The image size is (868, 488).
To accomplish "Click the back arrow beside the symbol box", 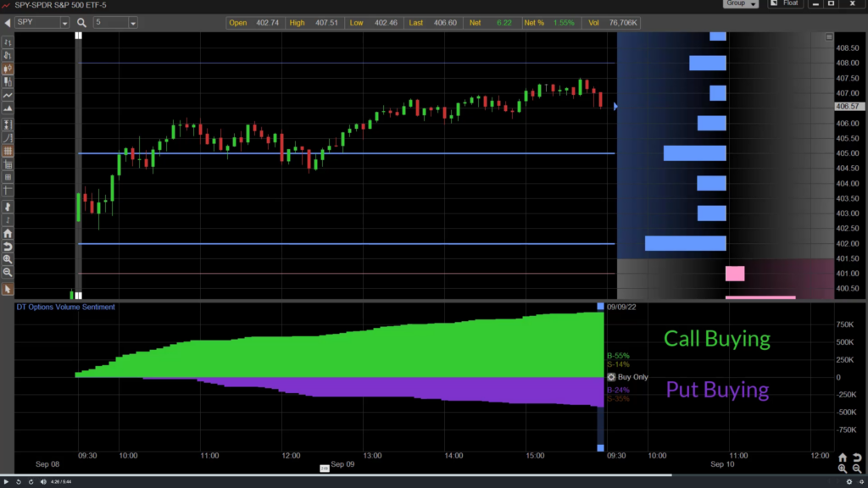I will click(8, 23).
